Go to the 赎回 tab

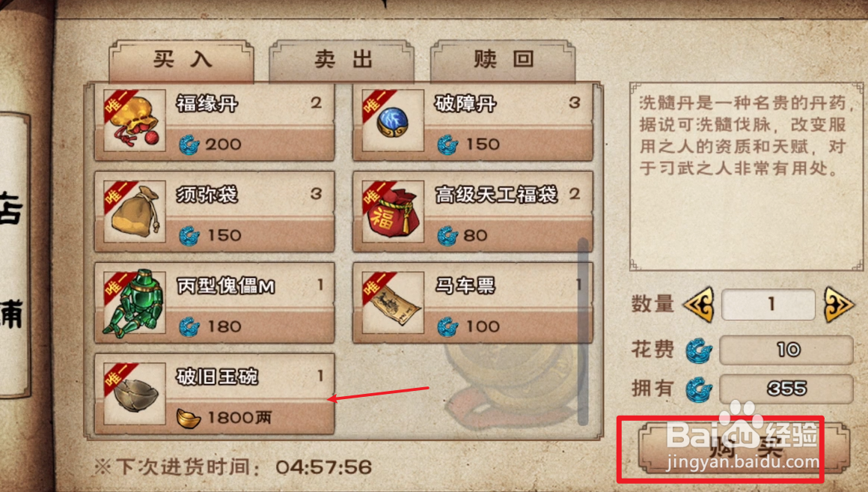tap(503, 60)
